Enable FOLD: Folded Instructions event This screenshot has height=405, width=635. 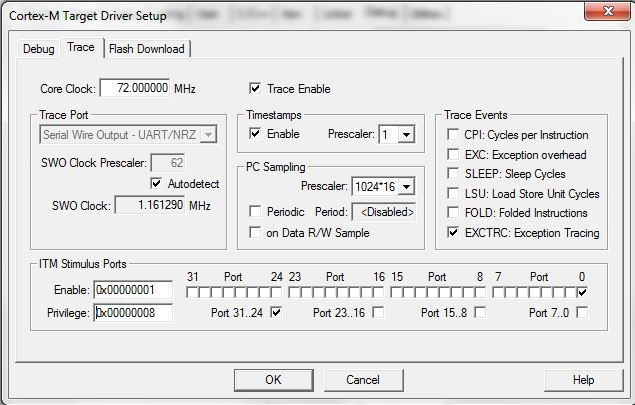tap(453, 212)
